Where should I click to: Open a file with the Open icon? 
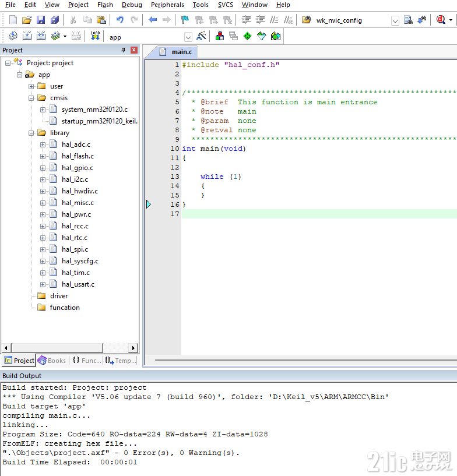click(27, 20)
